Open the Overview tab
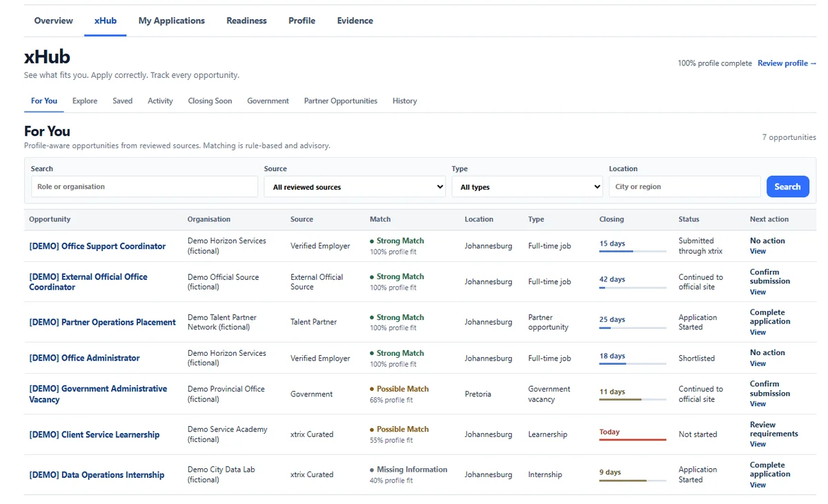Screen dimensions: 828x504 53,21
